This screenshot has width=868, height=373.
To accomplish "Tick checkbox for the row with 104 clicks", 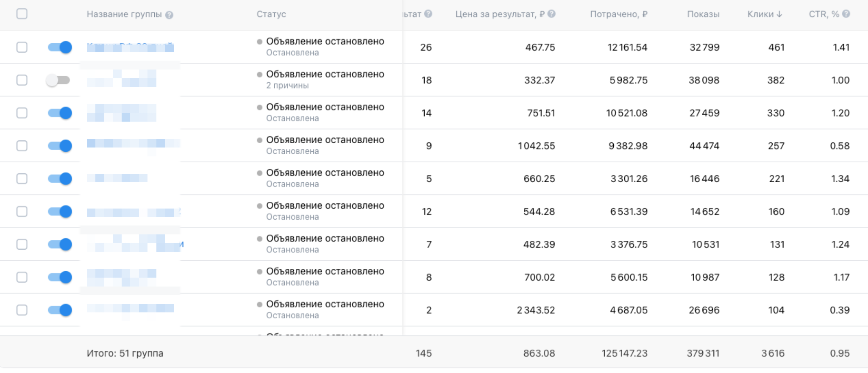I will point(22,310).
